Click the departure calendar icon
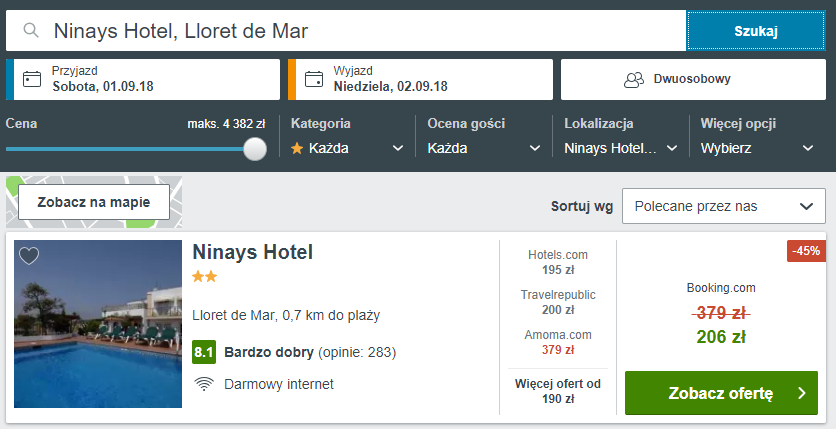Viewport: 836px width, 429px height. [x=314, y=79]
